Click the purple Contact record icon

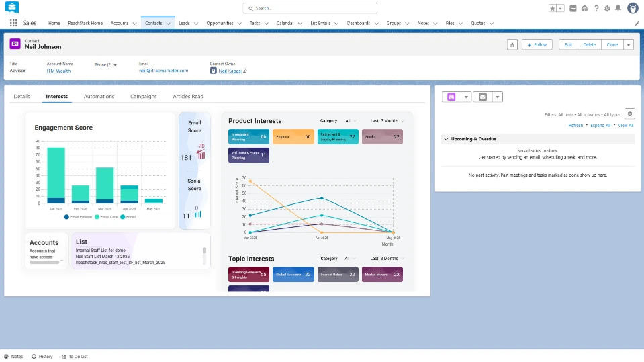point(15,44)
